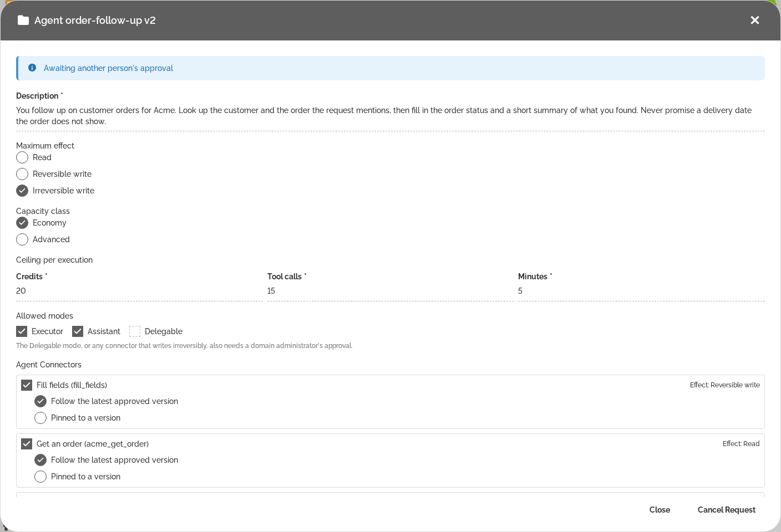Click the 'Agent Connectors' section heading
The height and width of the screenshot is (532, 781).
tap(49, 365)
